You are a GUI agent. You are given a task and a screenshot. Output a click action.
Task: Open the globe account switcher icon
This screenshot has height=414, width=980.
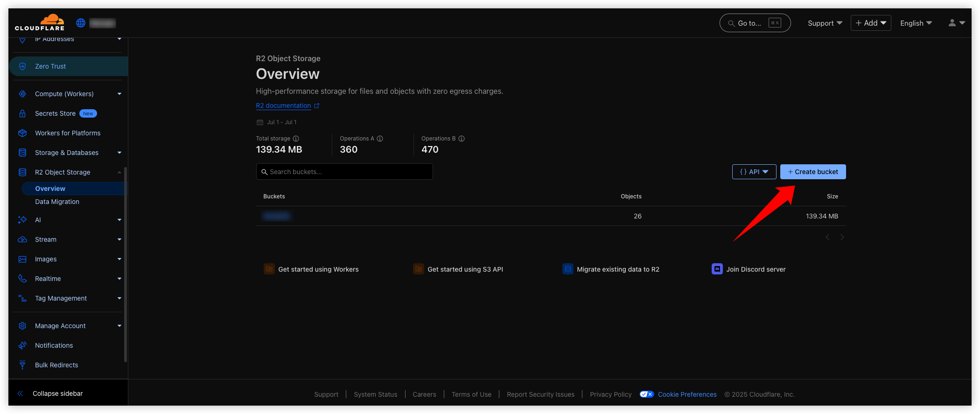(81, 23)
